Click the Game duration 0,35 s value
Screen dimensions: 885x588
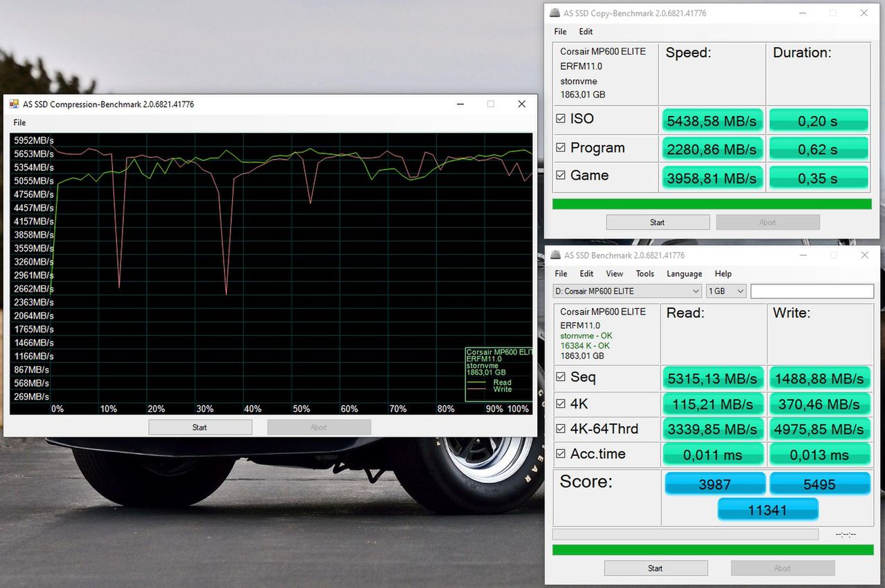tap(818, 178)
